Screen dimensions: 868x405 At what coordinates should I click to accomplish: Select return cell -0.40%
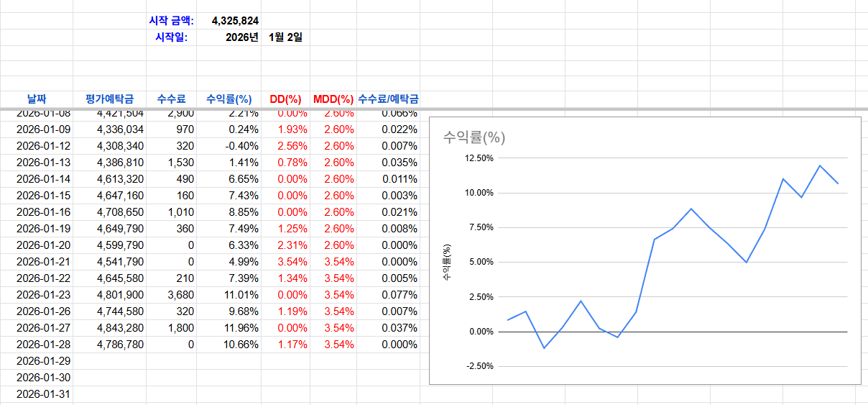point(228,146)
